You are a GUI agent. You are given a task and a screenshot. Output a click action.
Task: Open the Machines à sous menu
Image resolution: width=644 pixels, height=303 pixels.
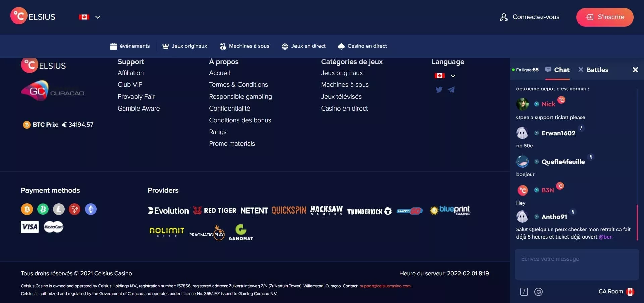245,46
